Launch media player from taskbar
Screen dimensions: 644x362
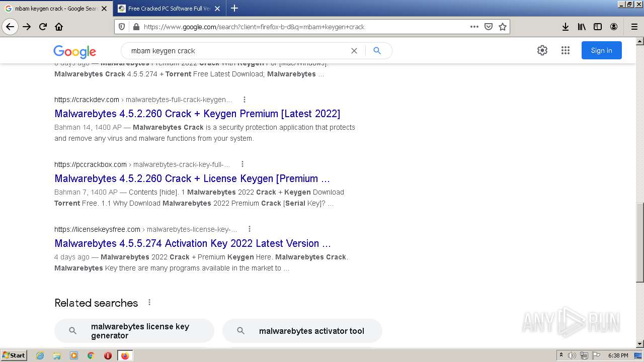coord(74,355)
